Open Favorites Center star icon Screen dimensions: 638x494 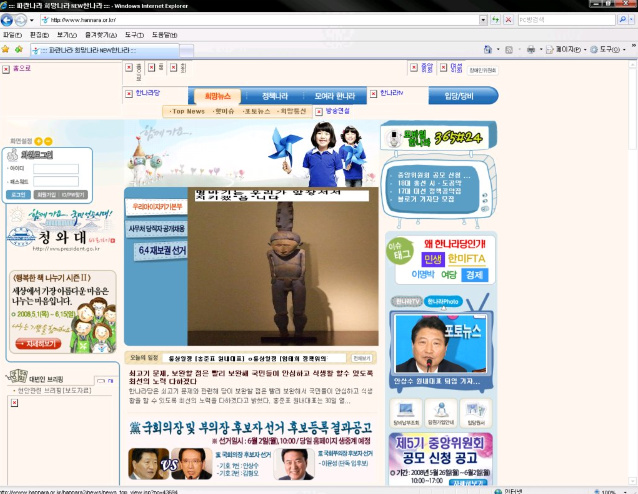[x=5, y=50]
